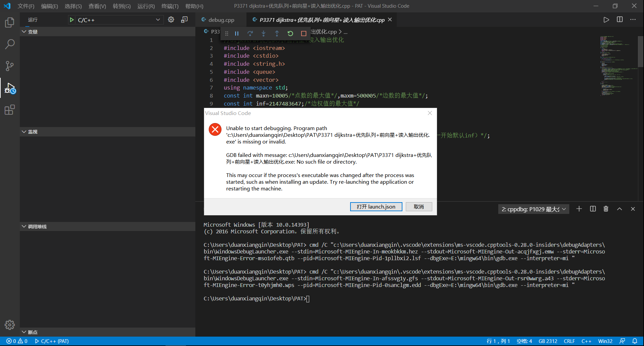644x346 pixels.
Task: Run the file from editor title play button
Action: pyautogui.click(x=606, y=19)
